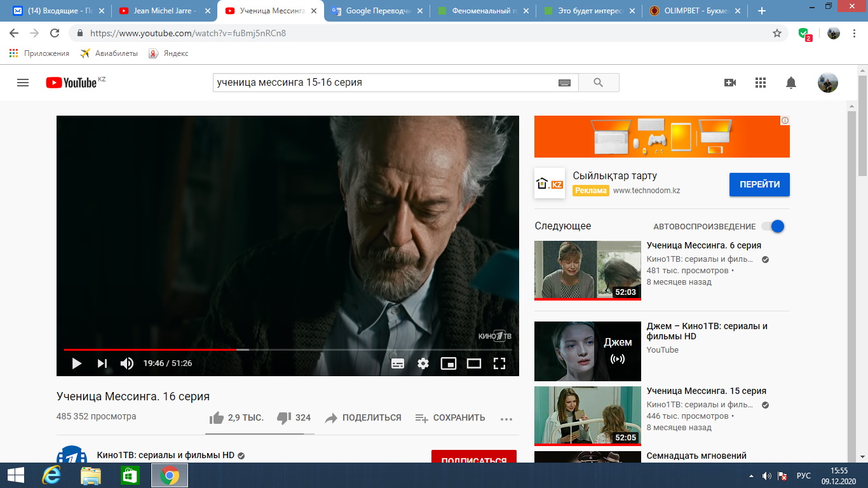Open the Windows Start menu
The image size is (868, 488).
coord(15,475)
